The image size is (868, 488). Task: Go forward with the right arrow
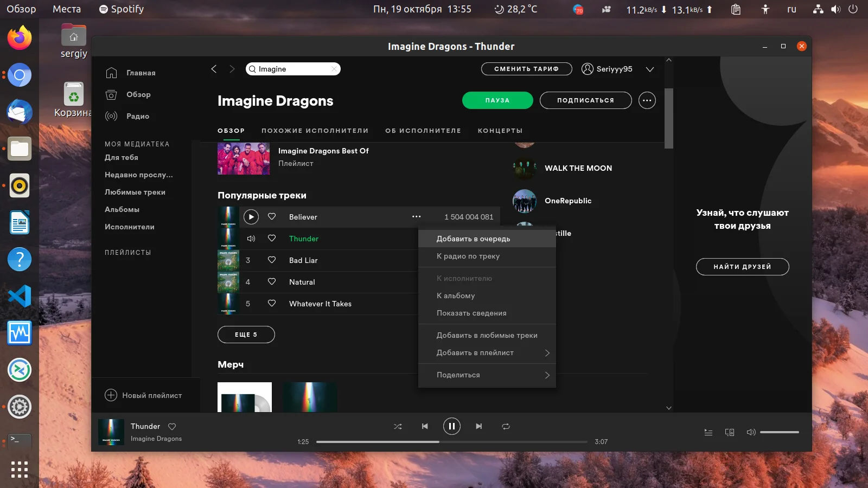pos(232,69)
